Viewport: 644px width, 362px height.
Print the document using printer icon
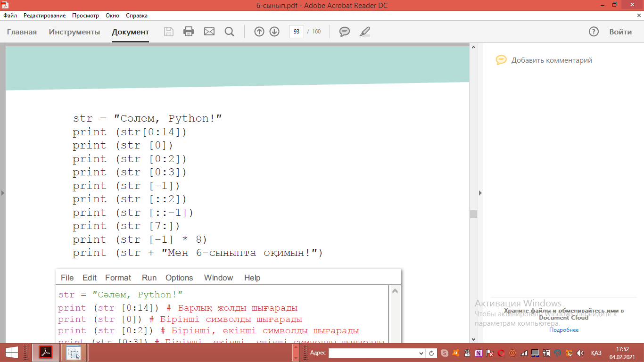(x=189, y=32)
